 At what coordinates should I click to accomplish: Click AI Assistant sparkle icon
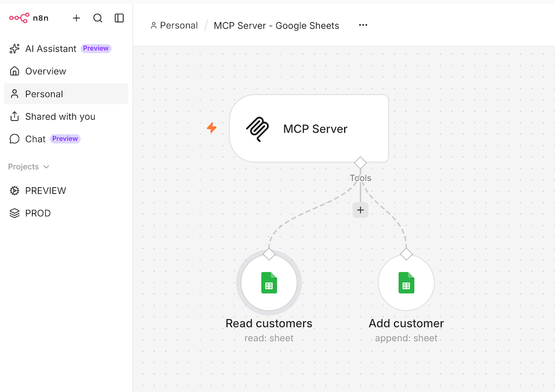click(x=15, y=48)
